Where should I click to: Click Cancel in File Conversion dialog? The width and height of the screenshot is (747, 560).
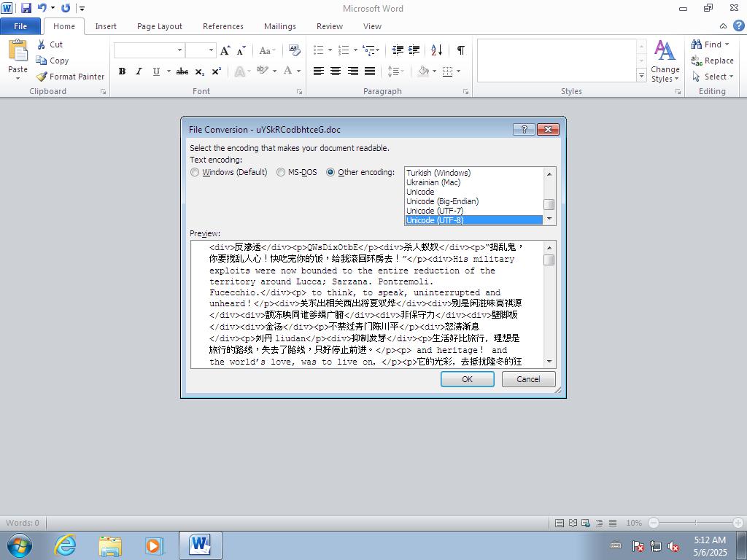coord(528,379)
